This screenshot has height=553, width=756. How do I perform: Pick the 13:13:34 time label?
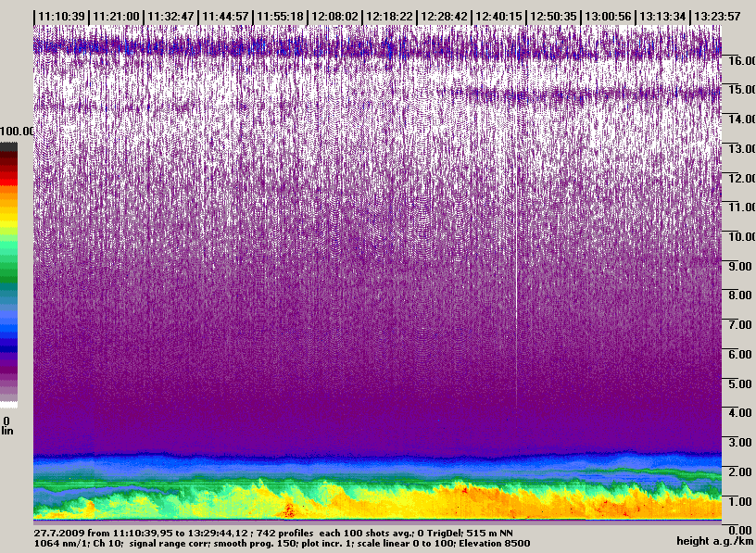point(663,17)
